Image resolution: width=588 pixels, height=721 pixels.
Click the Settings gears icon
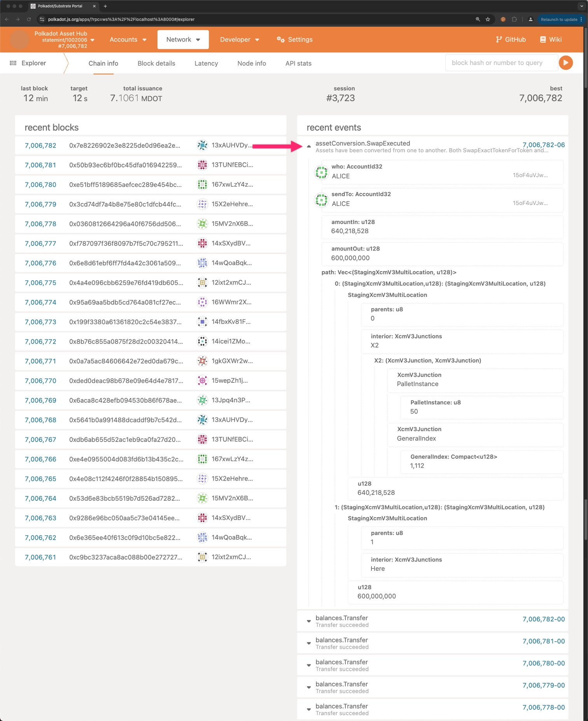coord(280,39)
